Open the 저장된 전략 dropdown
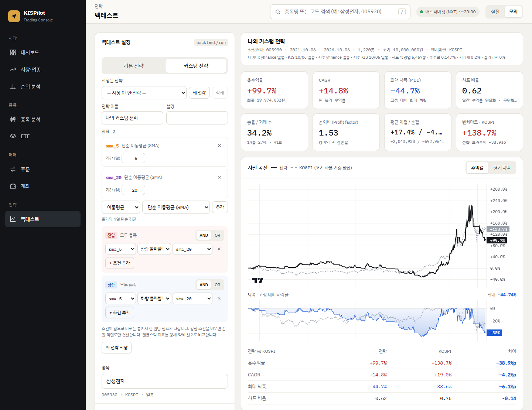The width and height of the screenshot is (532, 410). point(144,93)
